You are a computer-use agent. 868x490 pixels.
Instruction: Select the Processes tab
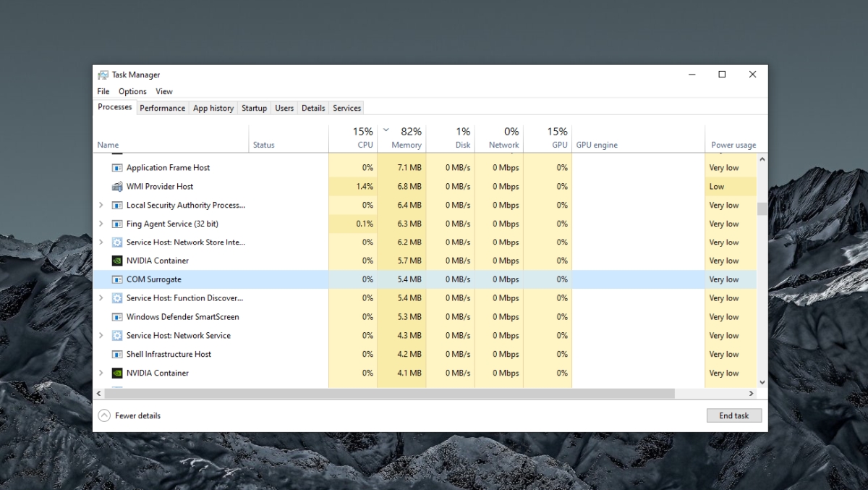(115, 107)
